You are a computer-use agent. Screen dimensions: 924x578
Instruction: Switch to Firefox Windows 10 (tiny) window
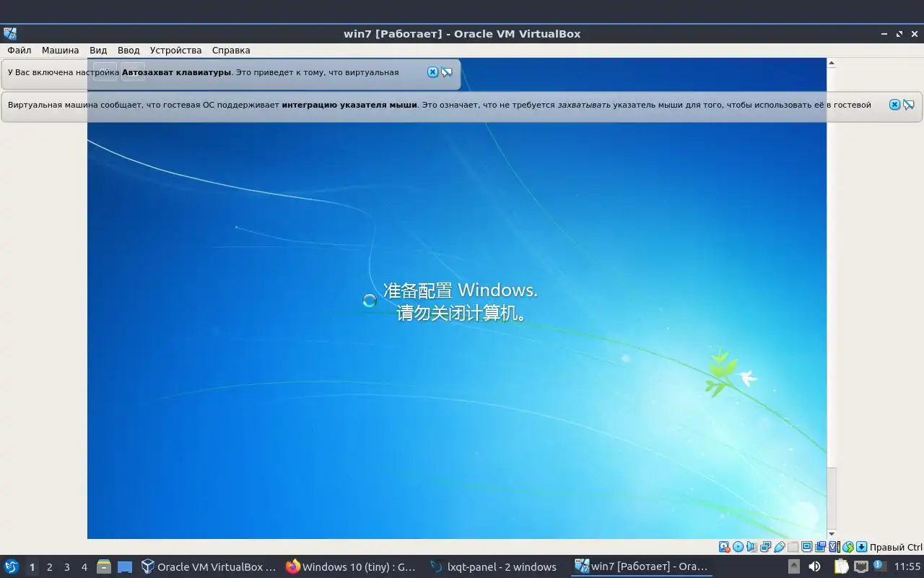[x=352, y=566]
